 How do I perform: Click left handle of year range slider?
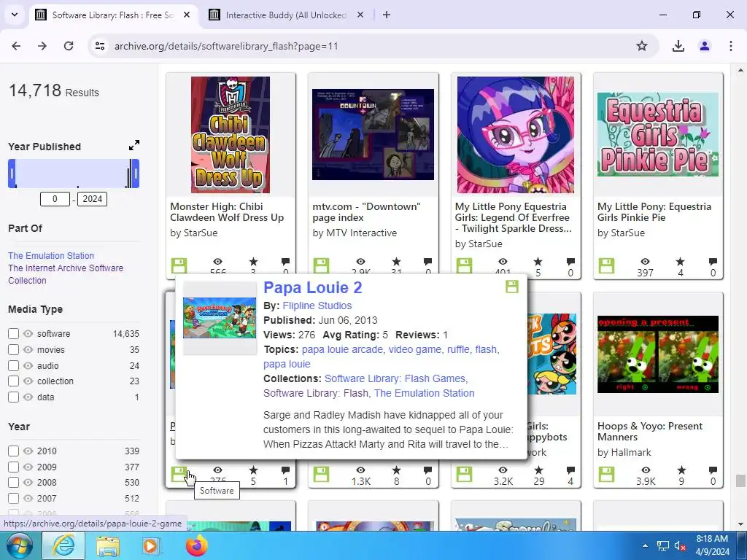[x=12, y=174]
